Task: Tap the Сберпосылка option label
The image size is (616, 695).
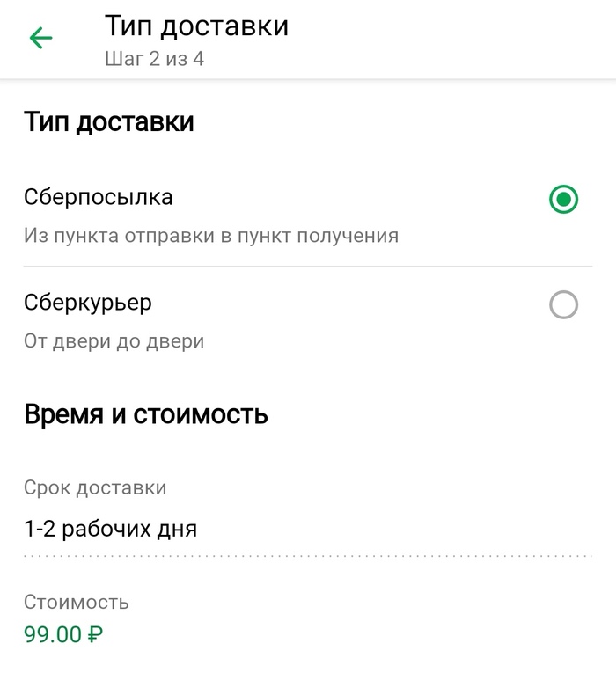Action: pos(98,197)
